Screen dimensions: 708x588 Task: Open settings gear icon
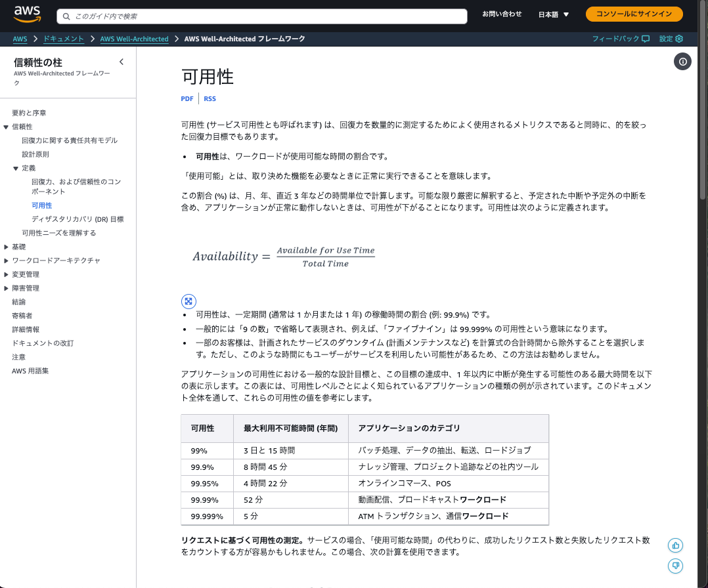679,39
